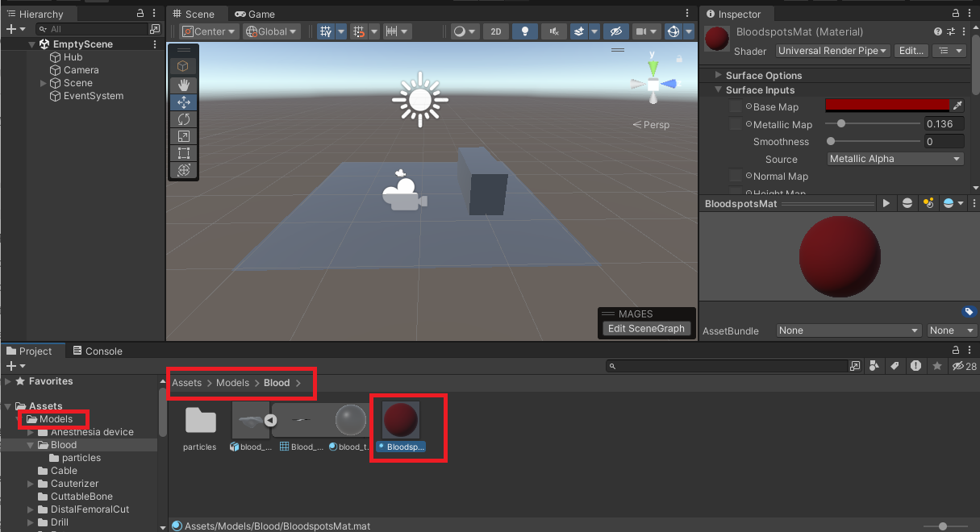The width and height of the screenshot is (980, 532).
Task: Open Source Metallic Alpha dropdown
Action: (x=896, y=159)
